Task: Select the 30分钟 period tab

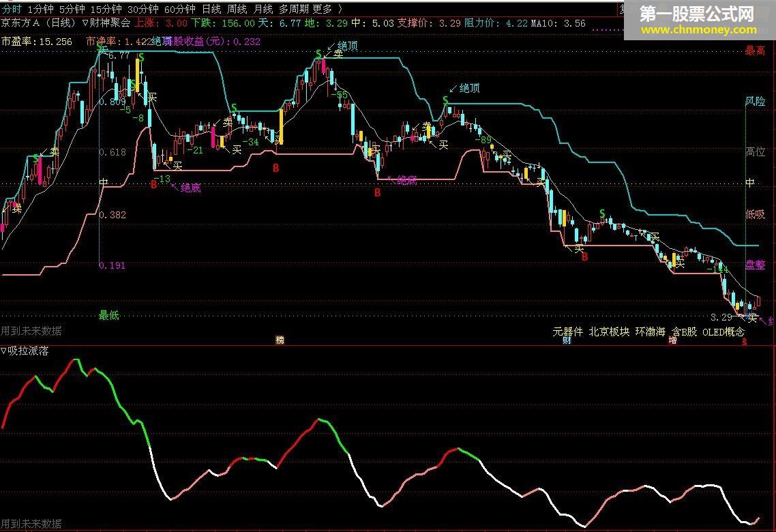Action: 143,9
